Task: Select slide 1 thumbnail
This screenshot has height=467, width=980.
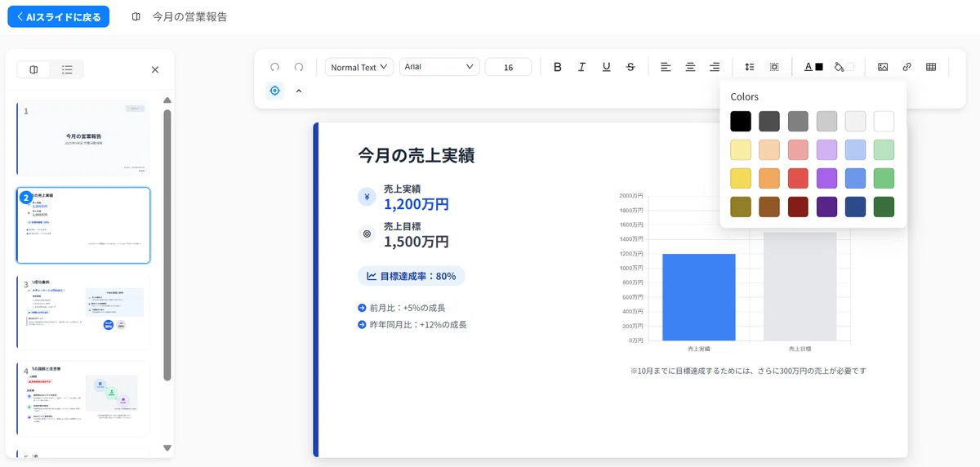Action: pos(83,137)
